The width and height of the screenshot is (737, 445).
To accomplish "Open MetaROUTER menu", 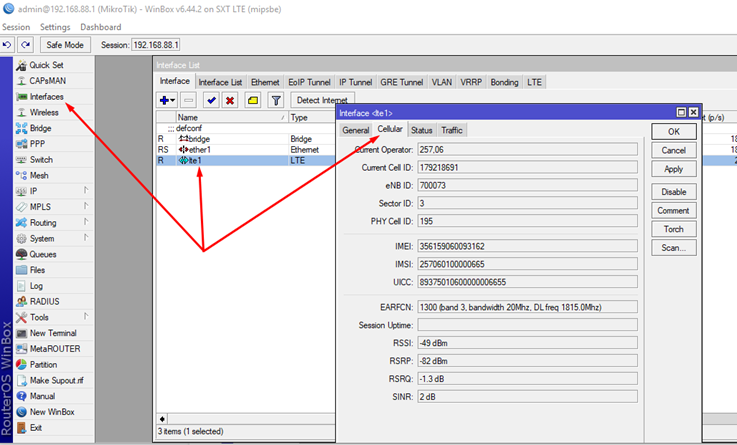I will 53,349.
